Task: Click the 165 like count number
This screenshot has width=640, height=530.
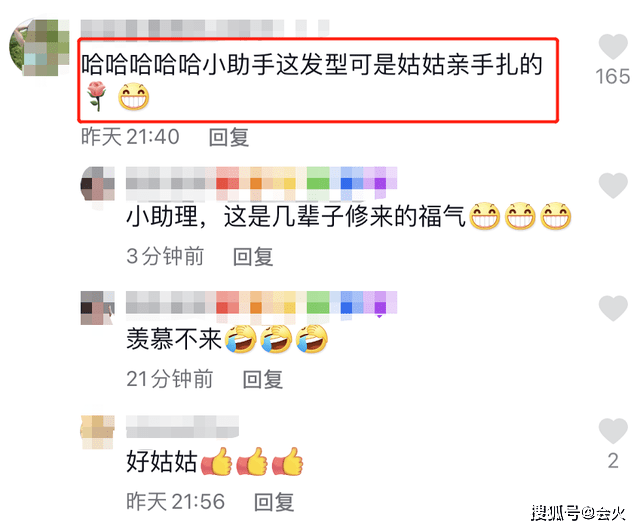Action: point(613,77)
